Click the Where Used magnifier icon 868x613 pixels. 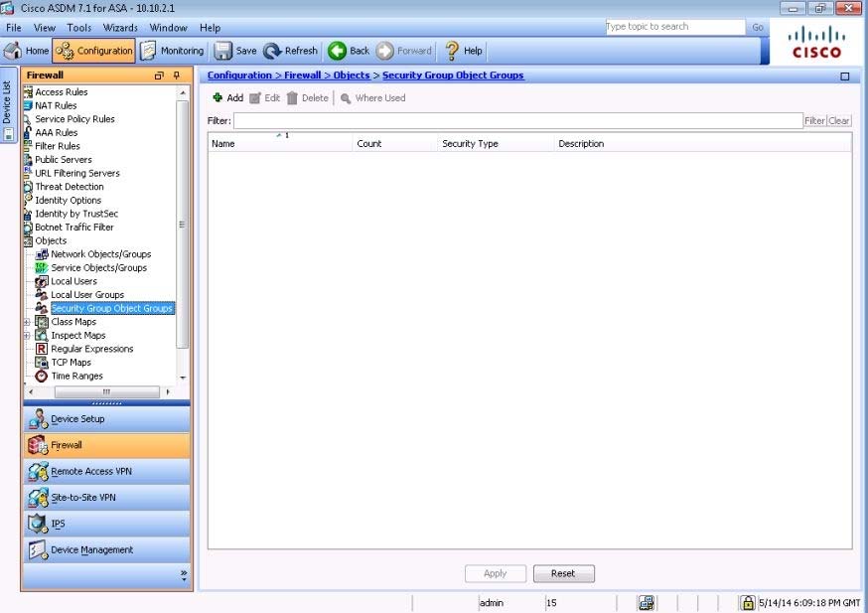(346, 98)
